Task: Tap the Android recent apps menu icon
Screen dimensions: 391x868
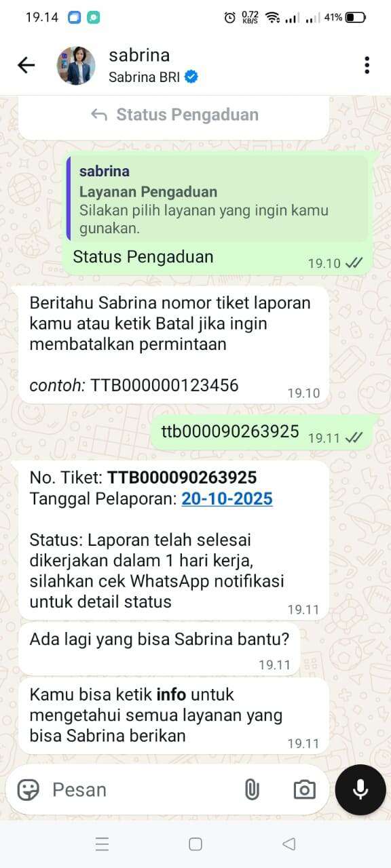Action: tap(103, 844)
